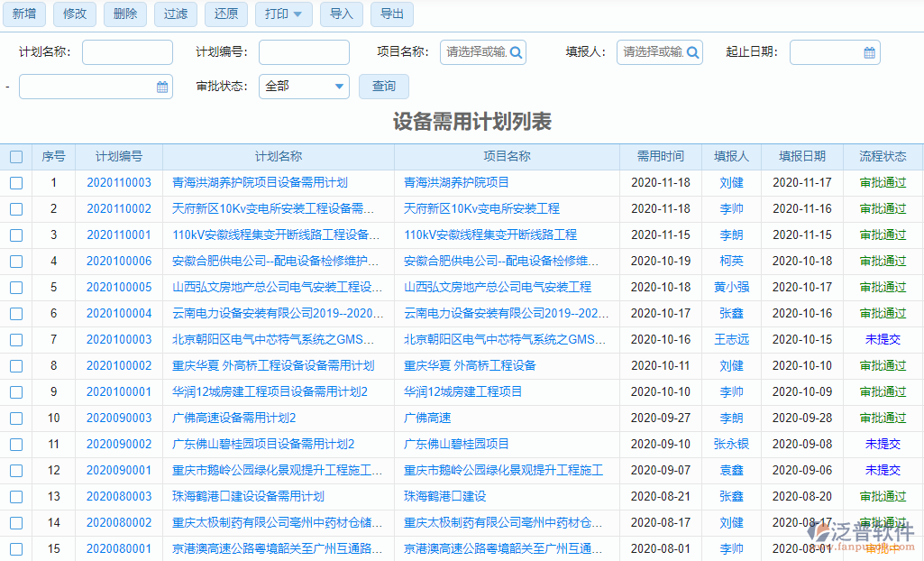Click the 查询 search button

coord(382,86)
